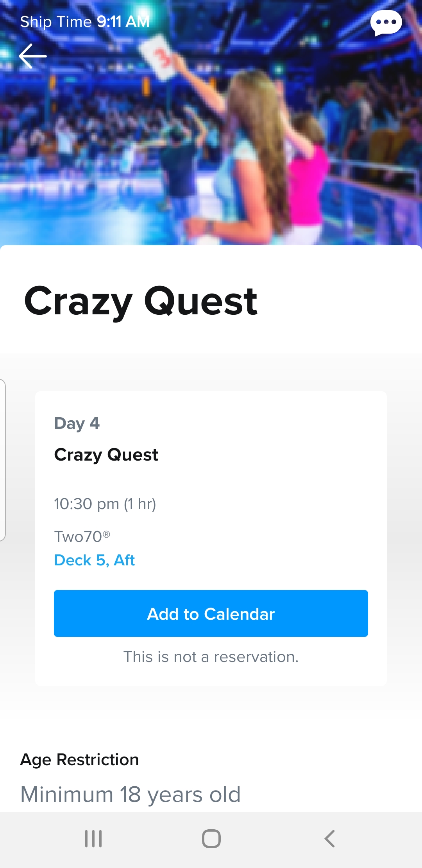The image size is (422, 868).
Task: Tap the 'This is not a reservation' note
Action: [211, 657]
